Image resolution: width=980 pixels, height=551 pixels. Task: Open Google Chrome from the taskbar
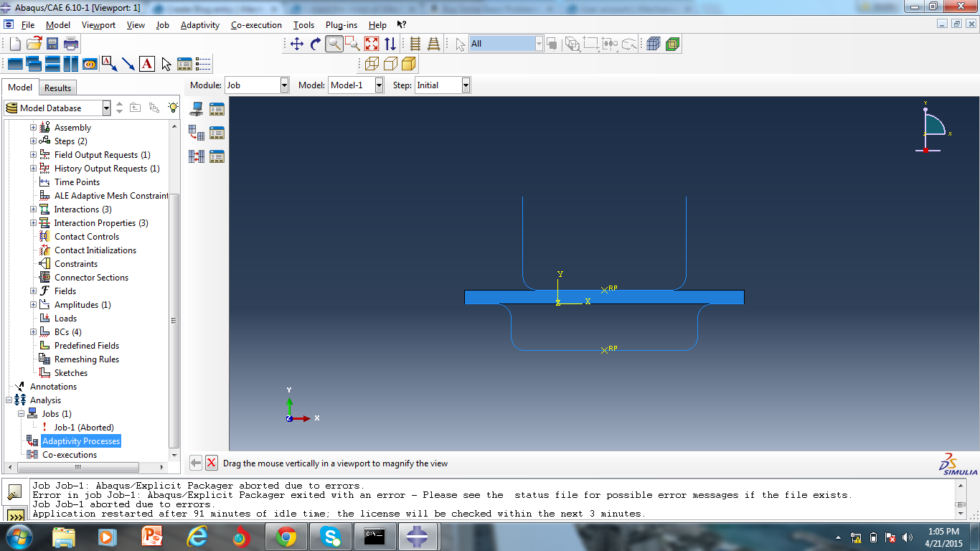click(x=286, y=537)
